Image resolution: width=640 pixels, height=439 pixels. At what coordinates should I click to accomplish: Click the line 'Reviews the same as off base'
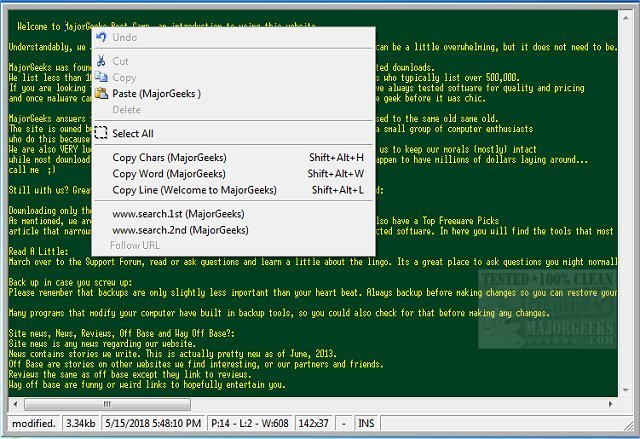(130, 374)
